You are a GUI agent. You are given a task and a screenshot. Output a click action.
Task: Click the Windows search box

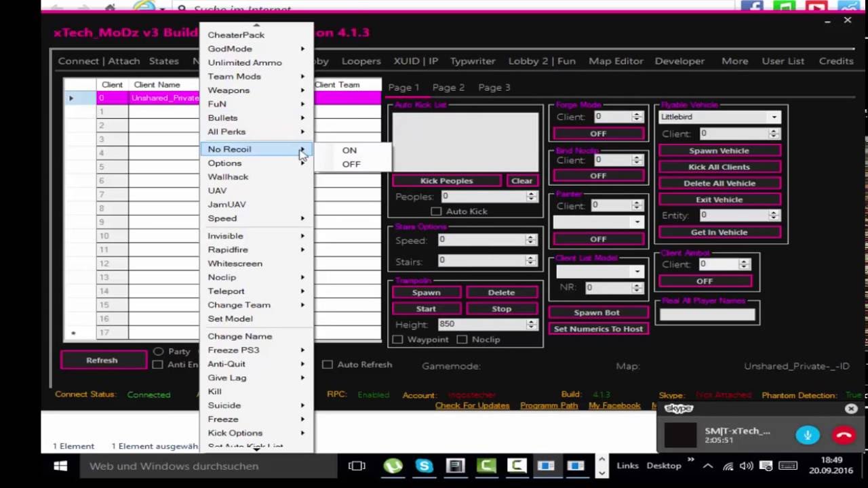pyautogui.click(x=210, y=466)
